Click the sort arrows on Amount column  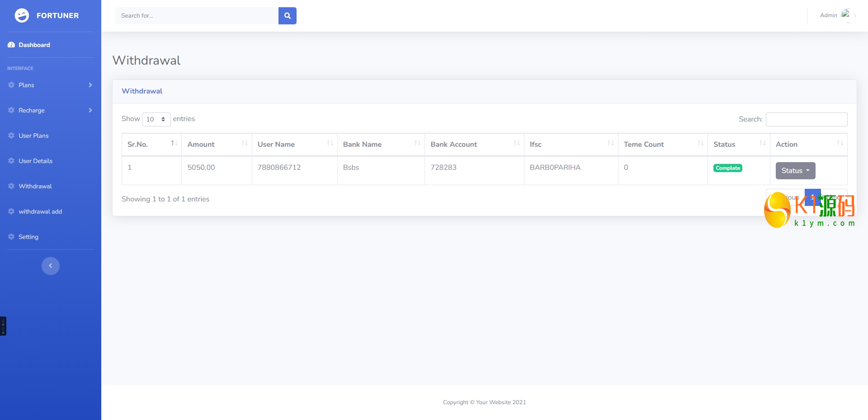coord(245,144)
